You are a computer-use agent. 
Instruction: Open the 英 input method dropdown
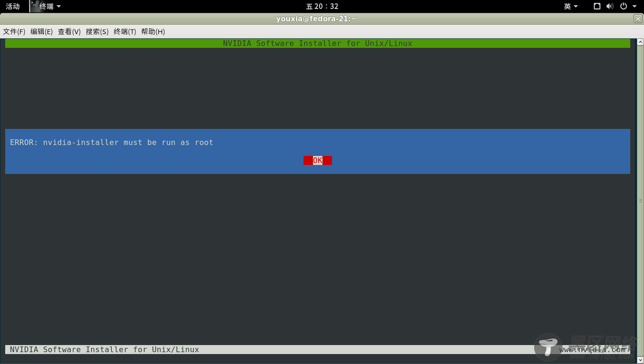(571, 6)
